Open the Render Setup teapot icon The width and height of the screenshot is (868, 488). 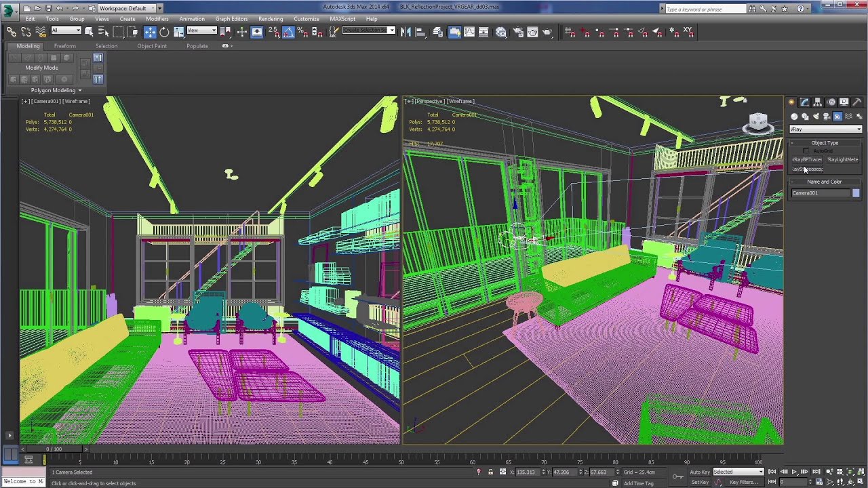pyautogui.click(x=517, y=32)
